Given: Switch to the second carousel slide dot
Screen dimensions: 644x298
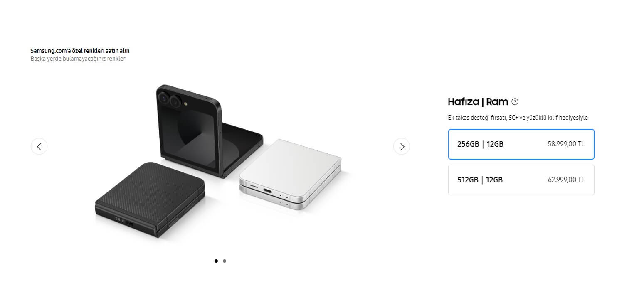Looking at the screenshot, I should click(x=225, y=261).
